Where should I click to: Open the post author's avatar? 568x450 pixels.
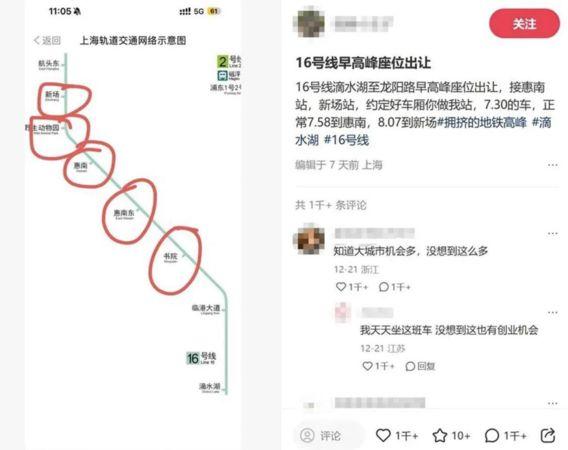pyautogui.click(x=308, y=23)
